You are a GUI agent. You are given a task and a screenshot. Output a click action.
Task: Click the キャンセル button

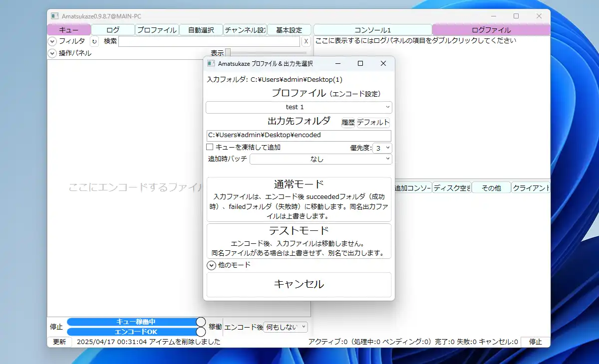pyautogui.click(x=299, y=285)
